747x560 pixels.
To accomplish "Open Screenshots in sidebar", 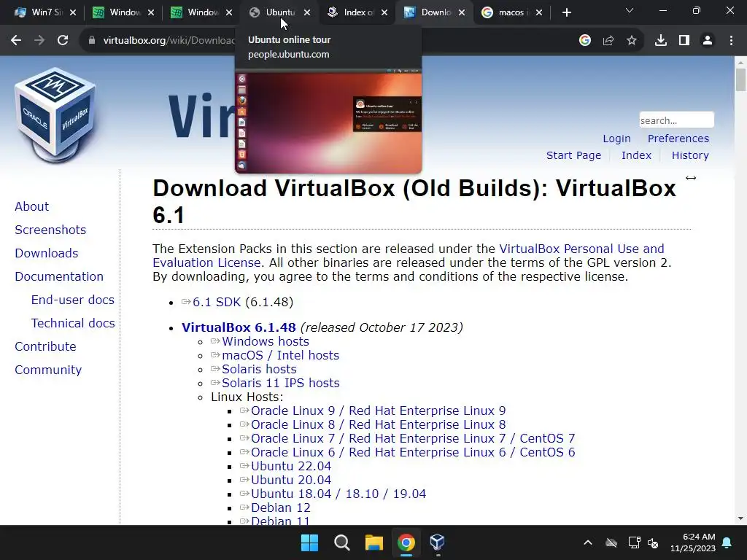I will click(x=50, y=230).
